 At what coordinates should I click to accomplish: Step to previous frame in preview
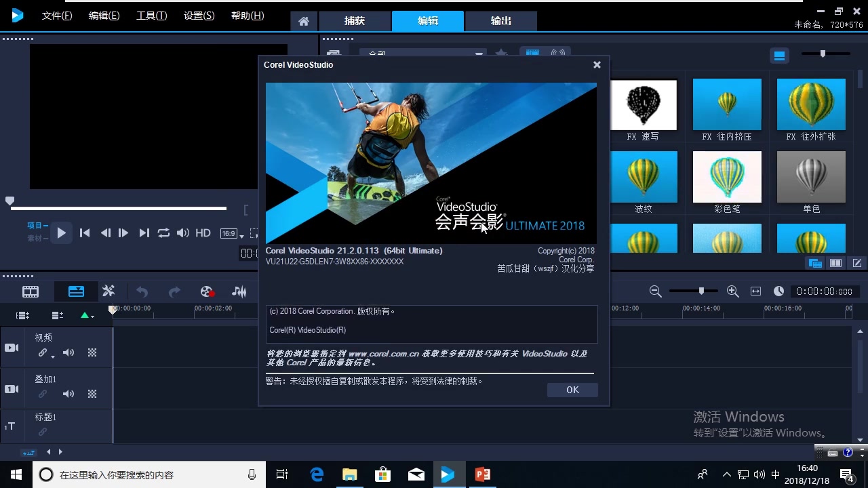[105, 233]
